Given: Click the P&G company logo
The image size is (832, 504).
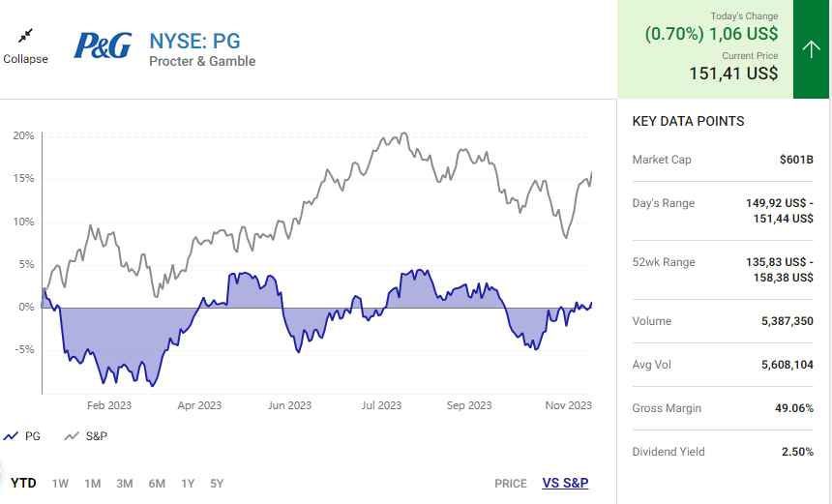Looking at the screenshot, I should click(x=103, y=45).
